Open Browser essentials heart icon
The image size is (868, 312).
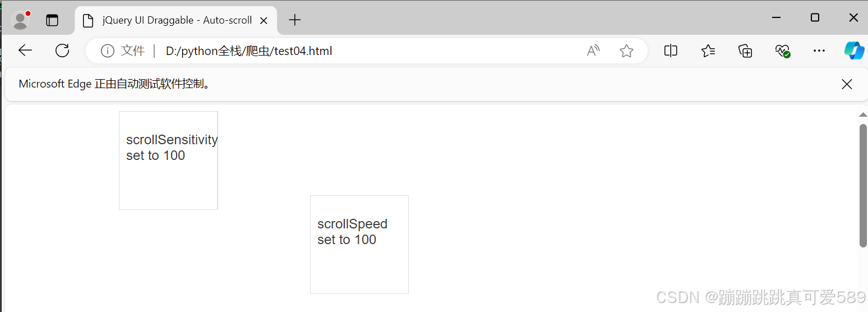[783, 51]
